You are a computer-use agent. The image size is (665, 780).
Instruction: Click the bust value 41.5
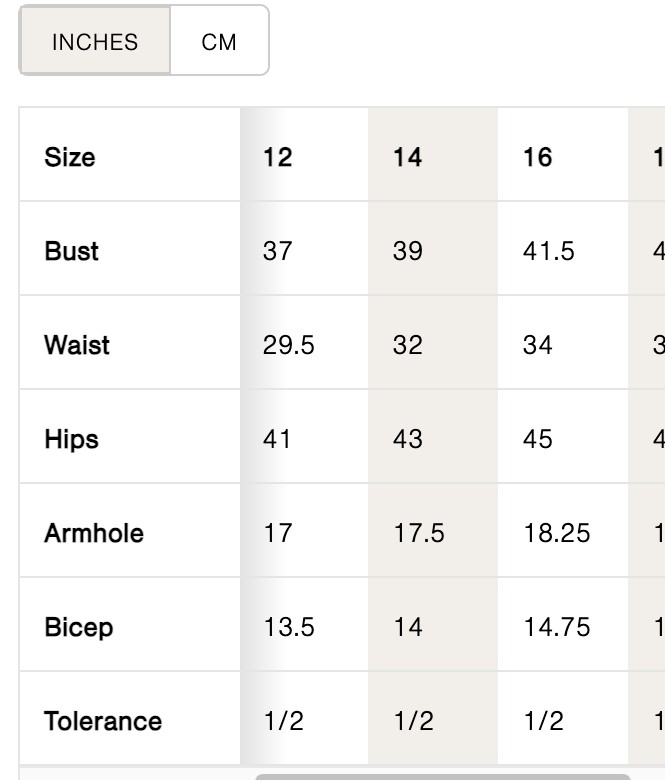click(549, 251)
